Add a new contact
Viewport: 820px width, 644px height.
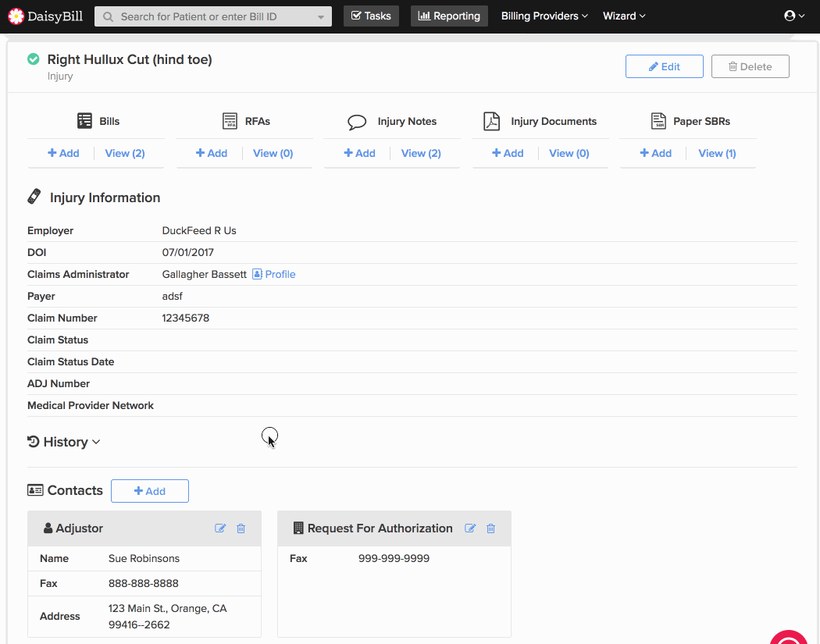tap(150, 491)
